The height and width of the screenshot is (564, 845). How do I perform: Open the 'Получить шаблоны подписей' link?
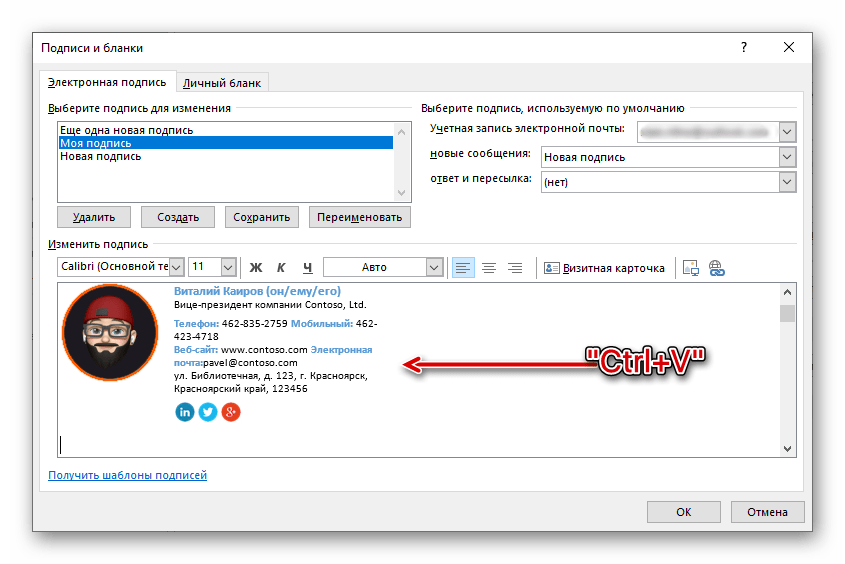127,475
